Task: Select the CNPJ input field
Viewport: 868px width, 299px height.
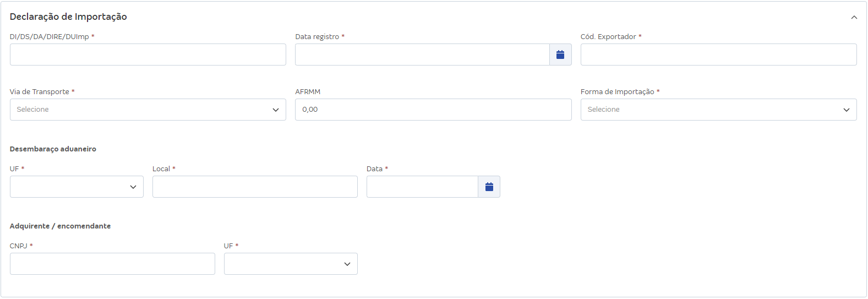Action: (x=112, y=264)
